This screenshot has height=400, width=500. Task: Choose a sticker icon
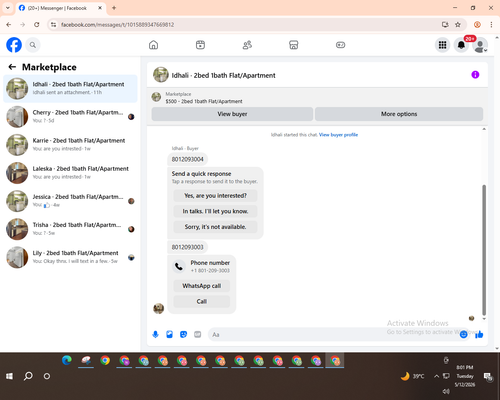[183, 334]
